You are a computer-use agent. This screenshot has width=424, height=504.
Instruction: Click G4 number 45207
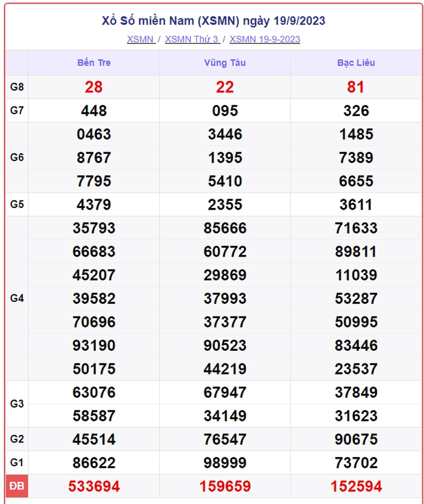(x=94, y=275)
